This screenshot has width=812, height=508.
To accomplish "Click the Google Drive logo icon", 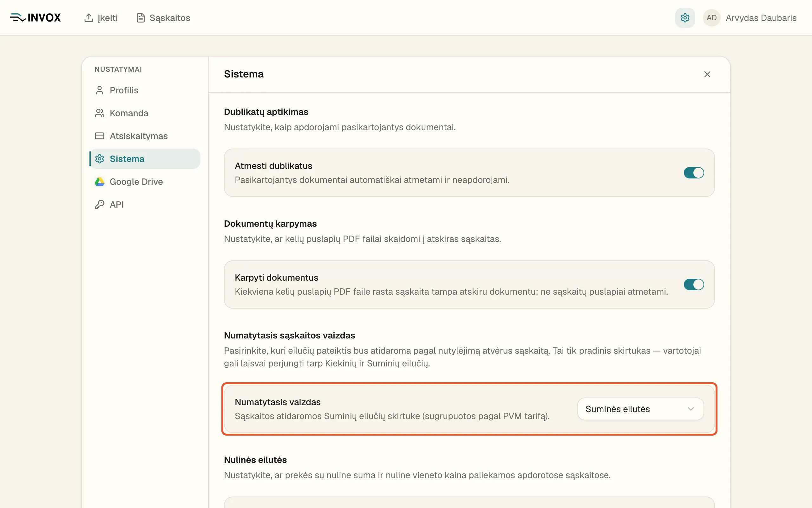I will (x=99, y=182).
